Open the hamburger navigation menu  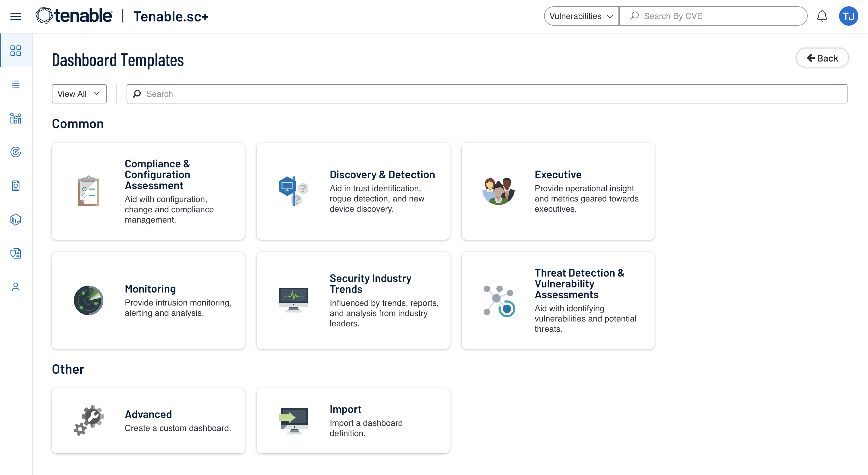(15, 16)
